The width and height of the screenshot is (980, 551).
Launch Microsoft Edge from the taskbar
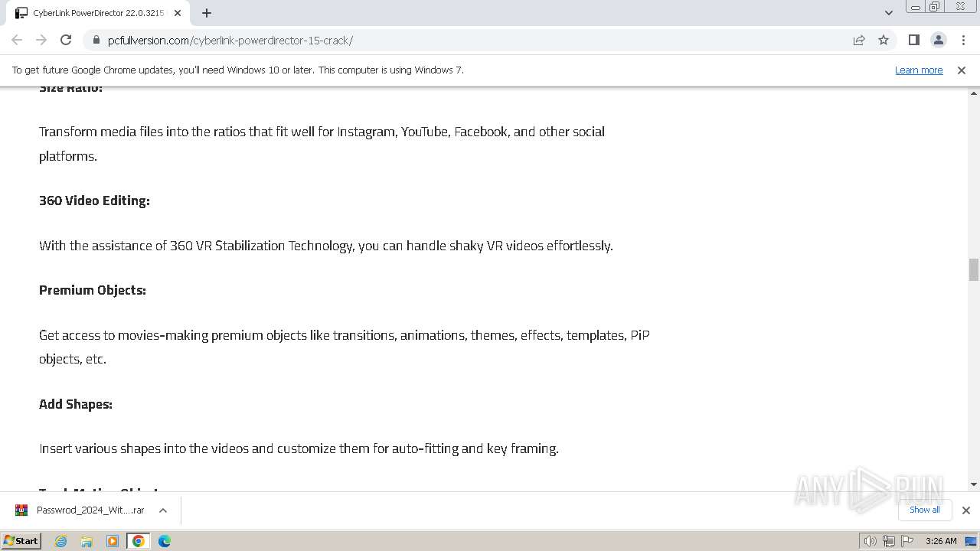pyautogui.click(x=165, y=541)
